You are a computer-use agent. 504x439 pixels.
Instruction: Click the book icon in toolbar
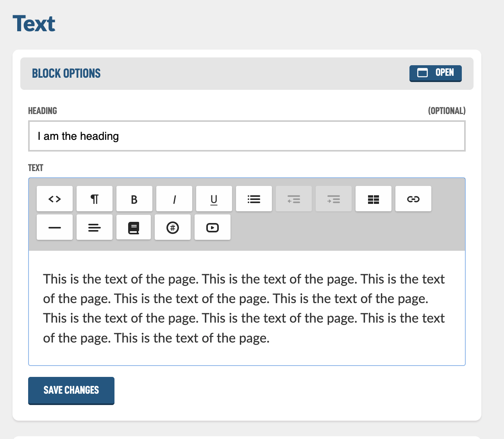pos(134,227)
